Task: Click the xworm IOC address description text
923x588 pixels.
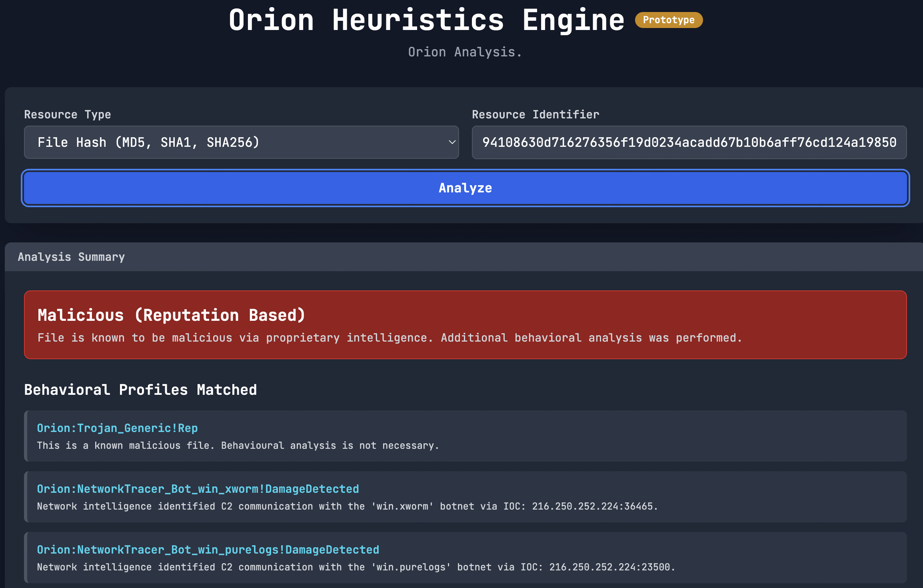Action: [x=347, y=506]
